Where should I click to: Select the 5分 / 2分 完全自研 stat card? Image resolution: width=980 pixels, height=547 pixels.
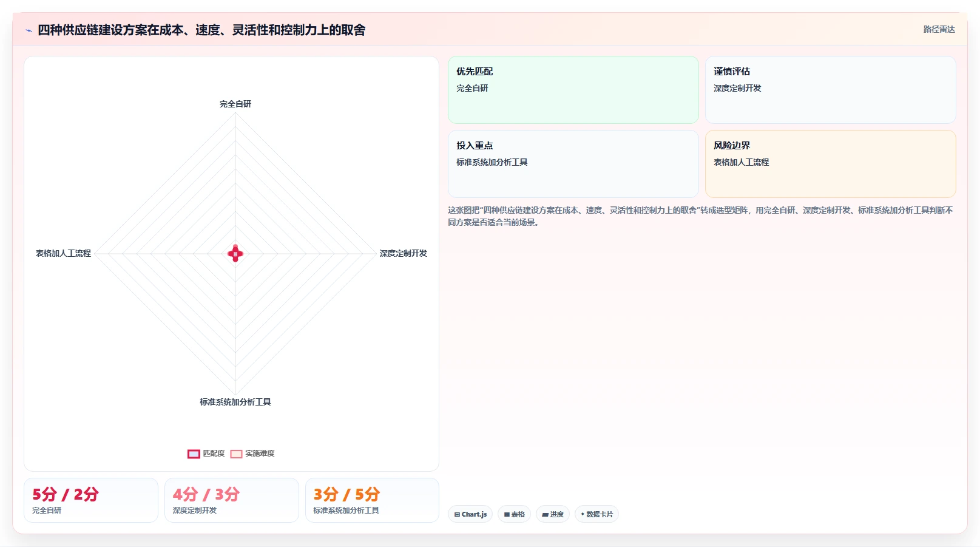click(91, 500)
